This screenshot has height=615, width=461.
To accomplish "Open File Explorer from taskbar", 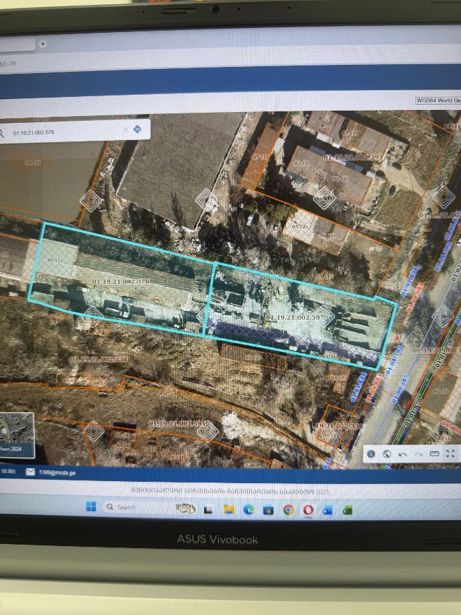I will point(229,509).
